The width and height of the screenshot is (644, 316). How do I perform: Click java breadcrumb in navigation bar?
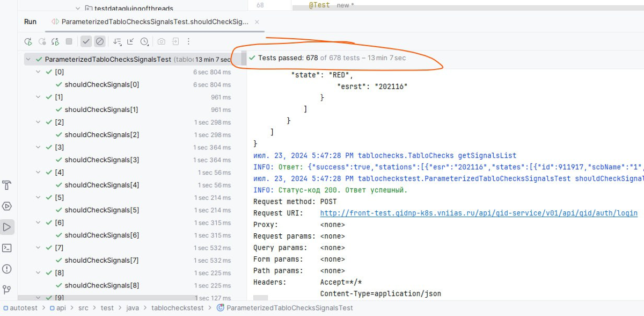(x=133, y=308)
